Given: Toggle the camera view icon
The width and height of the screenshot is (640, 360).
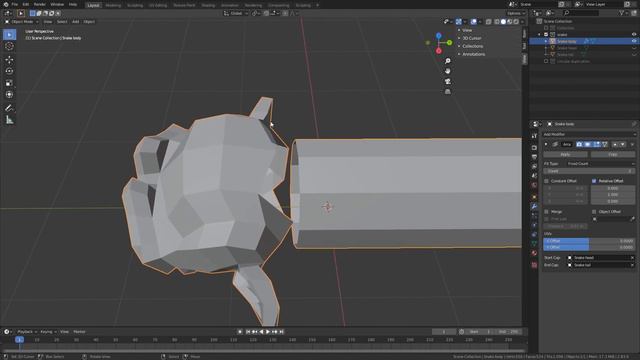Looking at the screenshot, I should 448,81.
